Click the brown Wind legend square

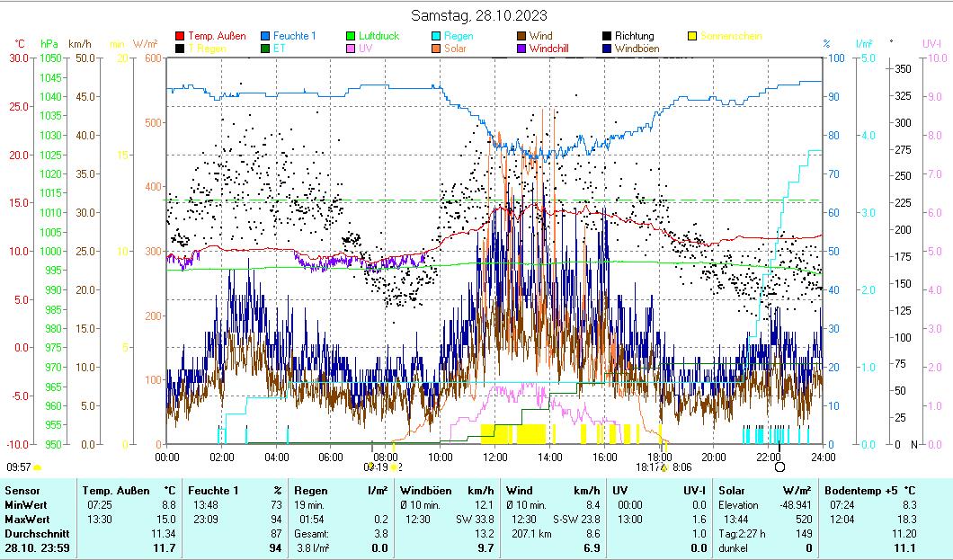[x=522, y=37]
